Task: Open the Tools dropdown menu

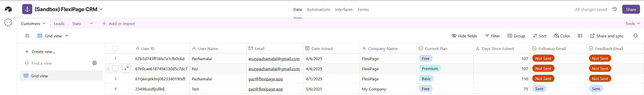Action: pos(633,23)
